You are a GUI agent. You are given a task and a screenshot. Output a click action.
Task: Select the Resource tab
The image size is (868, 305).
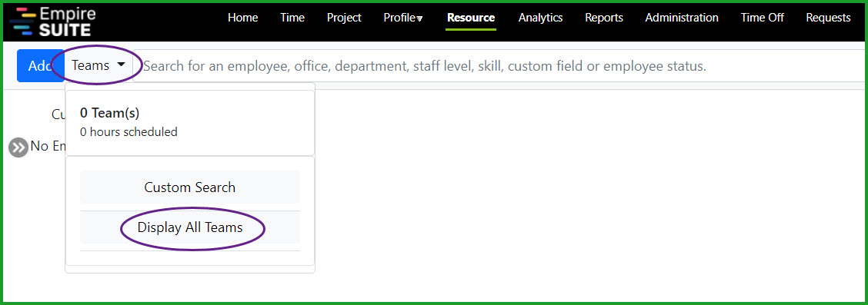[471, 18]
